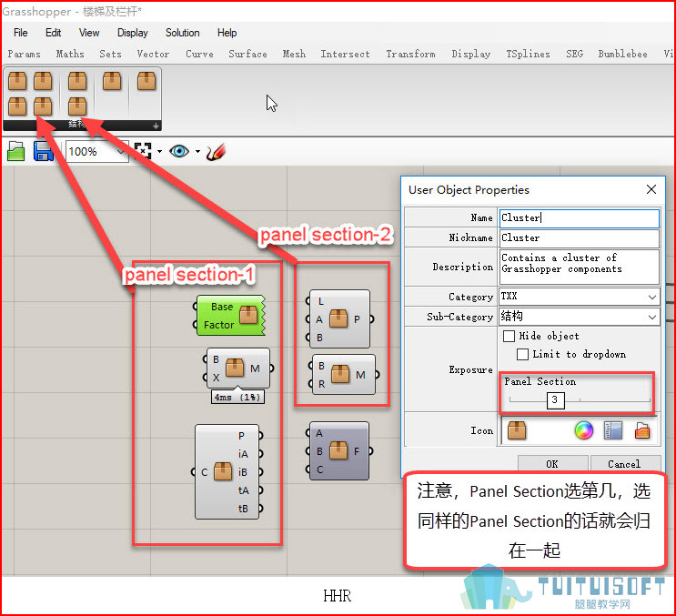Open the Sub-Category dropdown
Image resolution: width=676 pixels, height=616 pixels.
[x=579, y=317]
